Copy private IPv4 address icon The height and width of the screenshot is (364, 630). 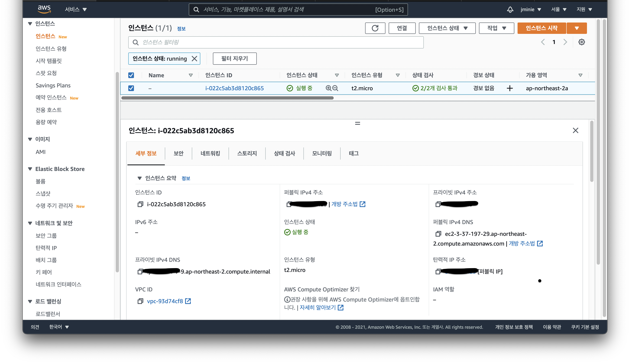point(438,204)
